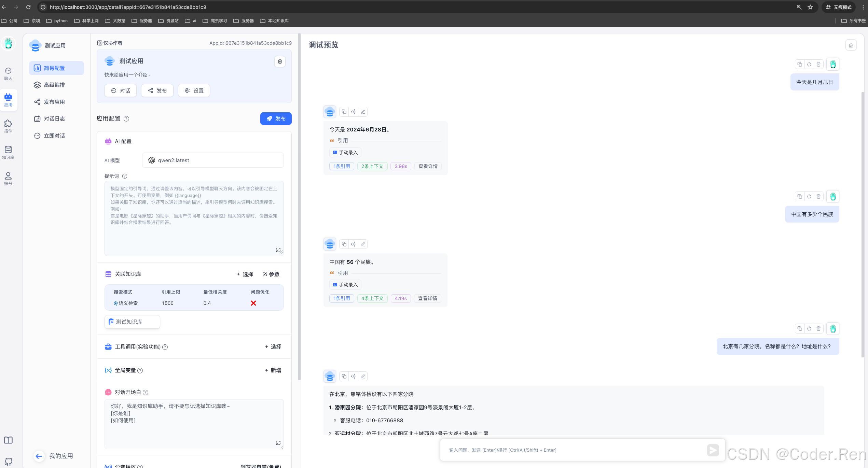Viewport: 868px width, 468px height.
Task: Click clear chat icon beside 调试预览
Action: pyautogui.click(x=851, y=45)
